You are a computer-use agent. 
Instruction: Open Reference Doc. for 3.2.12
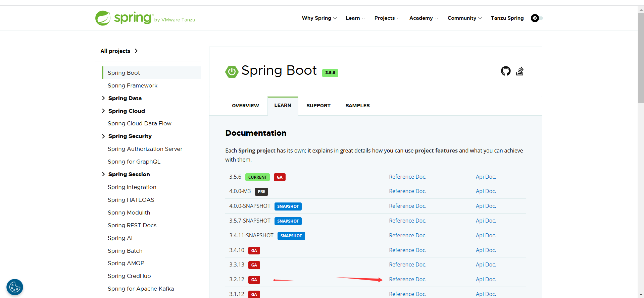[407, 279]
